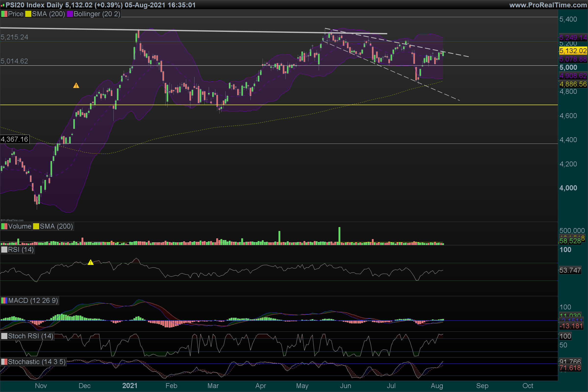Screen dimensions: 588x392
Task: Click the yellow alert triangle in RSI panel
Action: 90,262
